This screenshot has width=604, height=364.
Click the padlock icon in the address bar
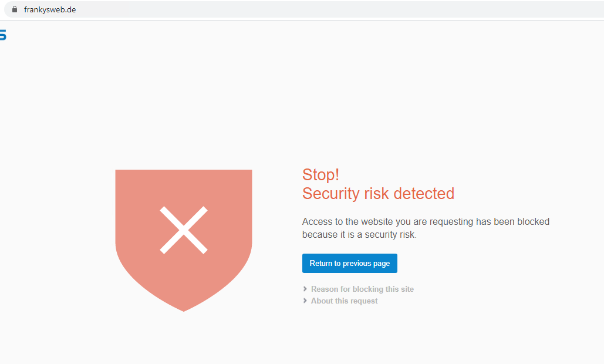[x=15, y=9]
